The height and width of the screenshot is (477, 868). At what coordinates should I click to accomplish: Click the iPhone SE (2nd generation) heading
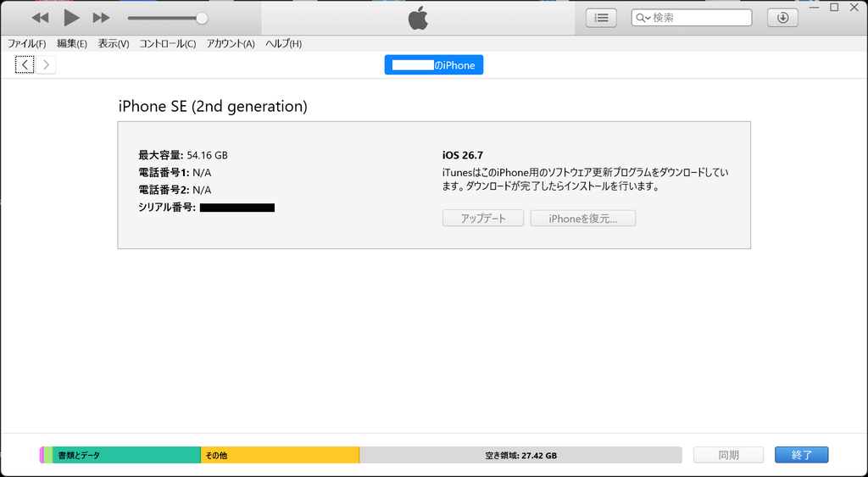(213, 106)
